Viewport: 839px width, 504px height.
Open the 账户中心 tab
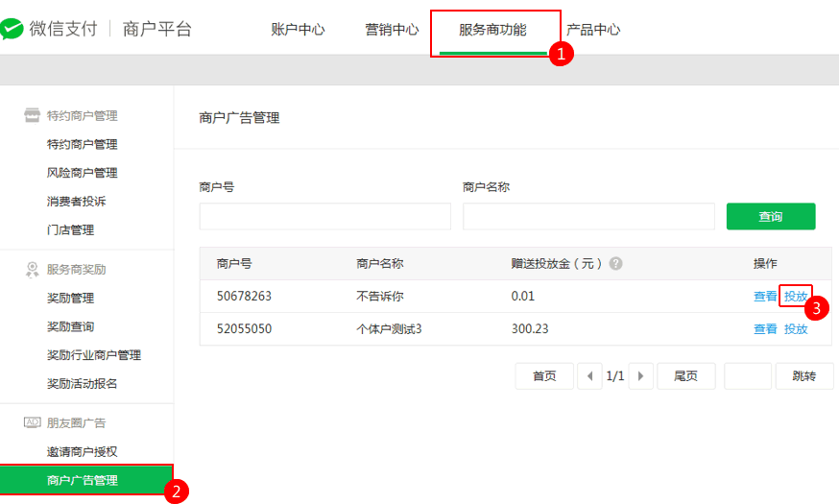298,30
